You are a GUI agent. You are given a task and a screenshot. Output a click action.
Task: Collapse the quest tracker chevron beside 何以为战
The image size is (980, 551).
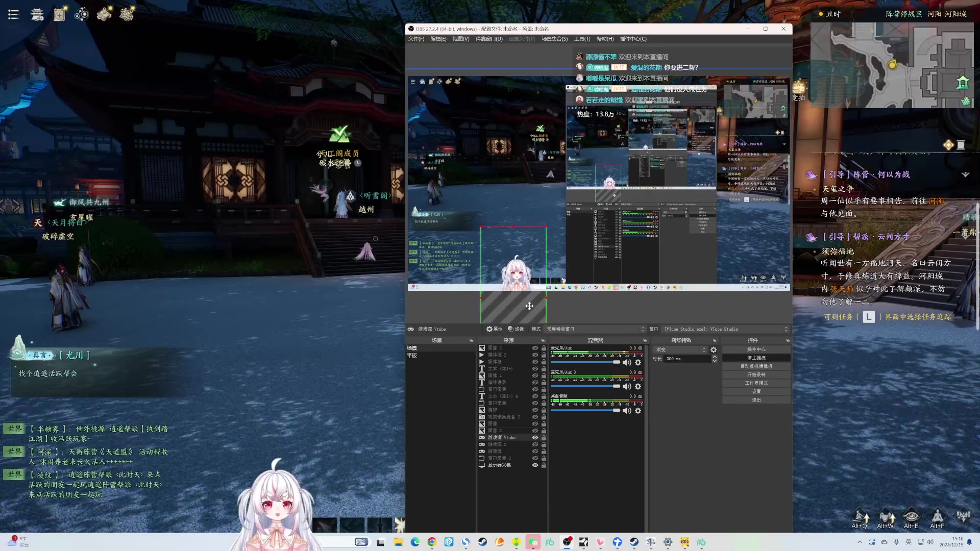(x=965, y=174)
